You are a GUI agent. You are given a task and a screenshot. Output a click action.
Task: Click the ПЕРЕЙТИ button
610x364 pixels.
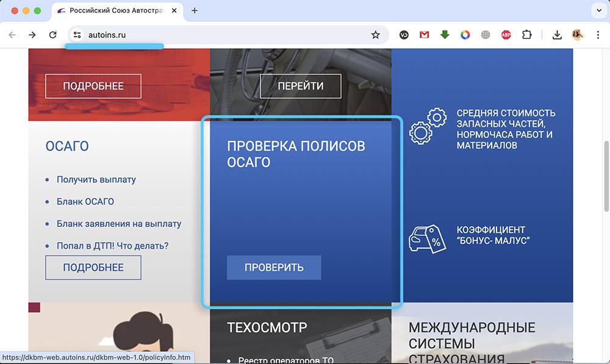pyautogui.click(x=300, y=86)
